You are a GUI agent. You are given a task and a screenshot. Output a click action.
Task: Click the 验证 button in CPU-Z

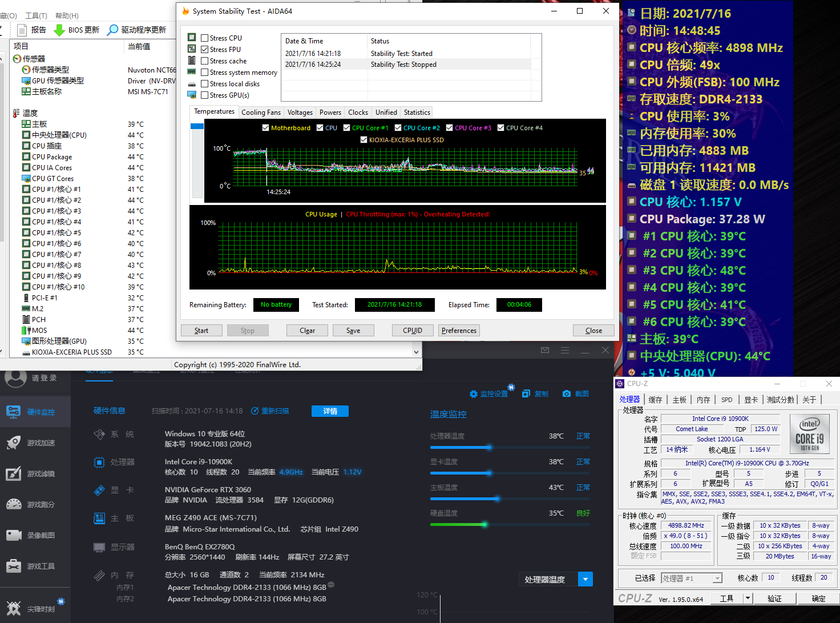pyautogui.click(x=774, y=598)
